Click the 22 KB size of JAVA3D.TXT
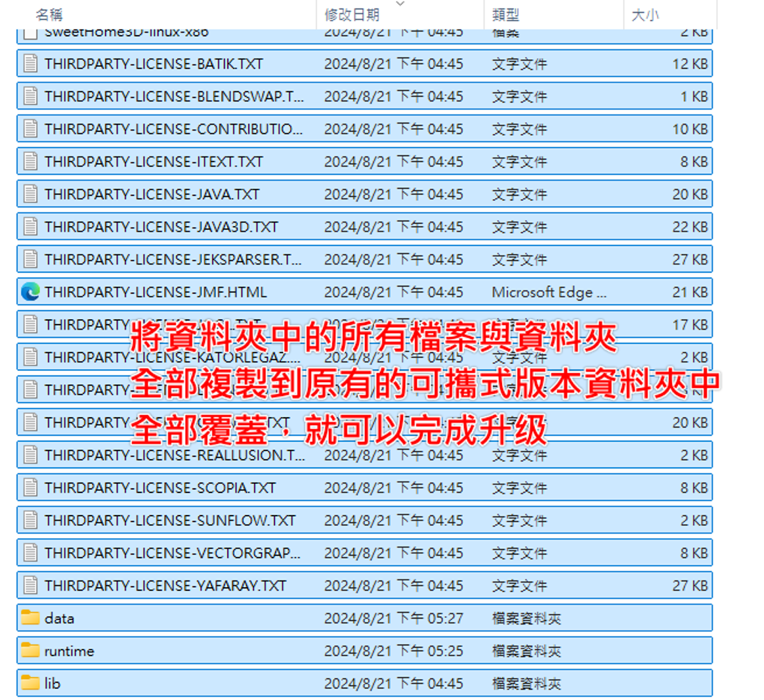764x700 pixels. click(x=690, y=226)
